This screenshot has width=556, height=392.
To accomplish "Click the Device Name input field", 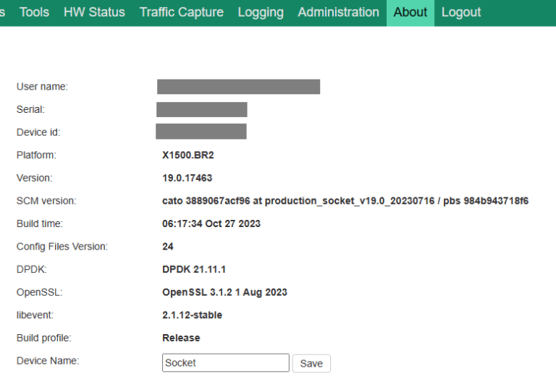I will 225,363.
